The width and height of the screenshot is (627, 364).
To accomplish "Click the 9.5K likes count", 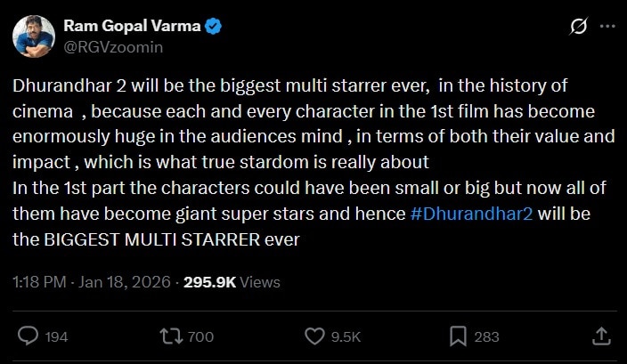I will click(x=345, y=336).
